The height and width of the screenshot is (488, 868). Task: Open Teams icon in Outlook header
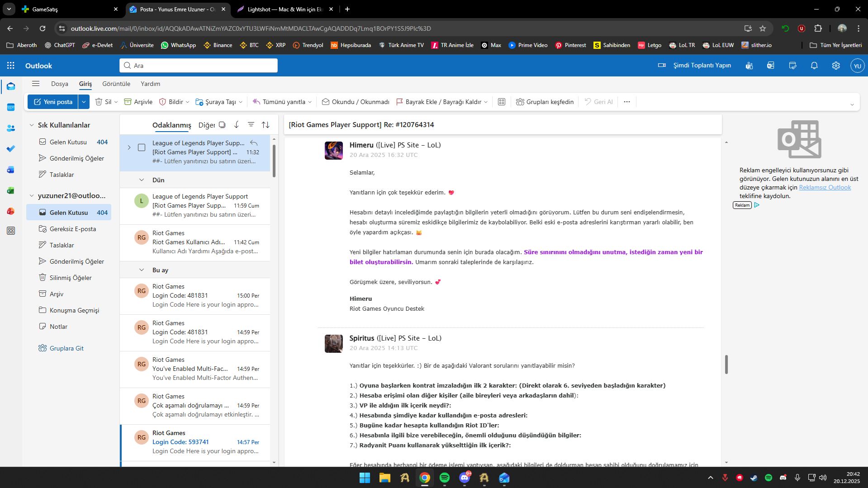[x=749, y=66]
